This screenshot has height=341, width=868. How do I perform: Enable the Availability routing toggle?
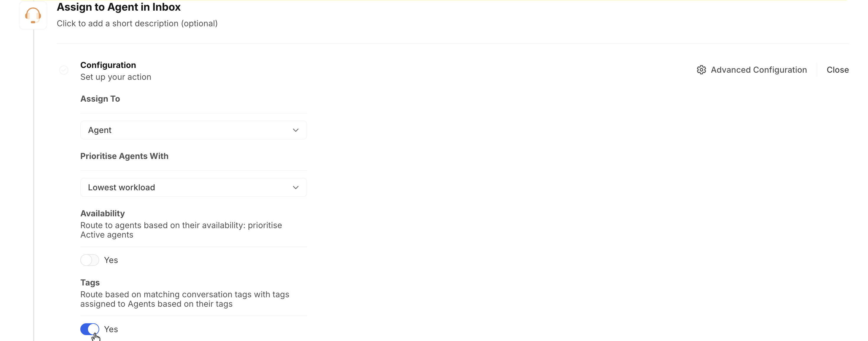coord(90,260)
